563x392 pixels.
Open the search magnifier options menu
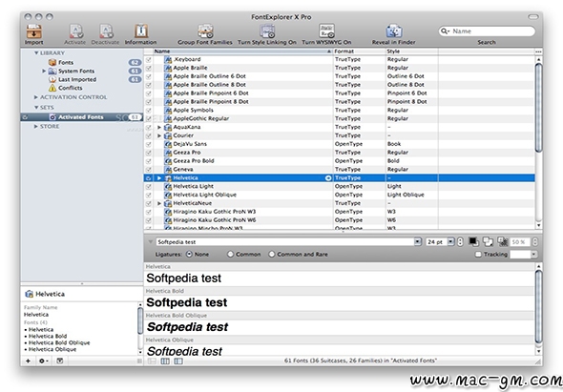(x=445, y=31)
